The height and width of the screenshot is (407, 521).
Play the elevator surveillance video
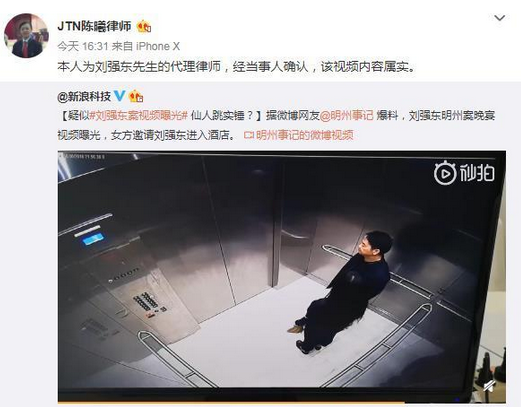click(x=282, y=277)
